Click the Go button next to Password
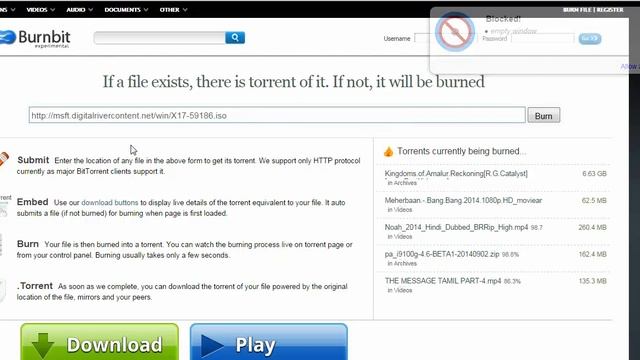 point(589,38)
